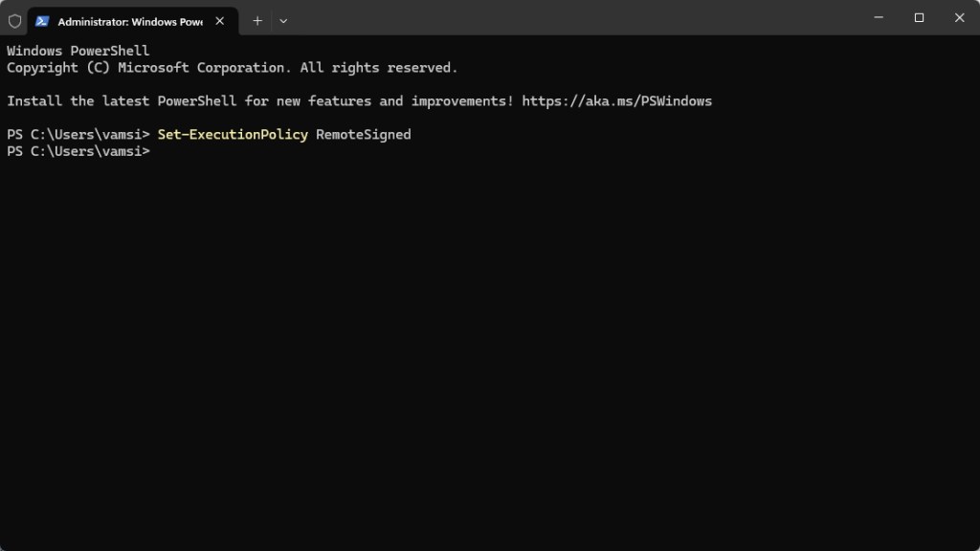Viewport: 980px width, 551px height.
Task: Click the Set-ExecutionPolicy command text
Action: [233, 135]
